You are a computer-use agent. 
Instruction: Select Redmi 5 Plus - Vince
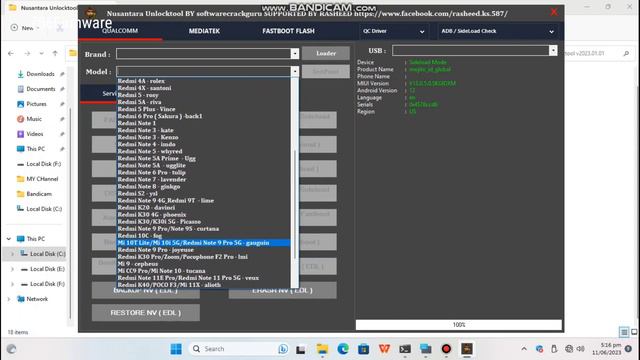147,109
